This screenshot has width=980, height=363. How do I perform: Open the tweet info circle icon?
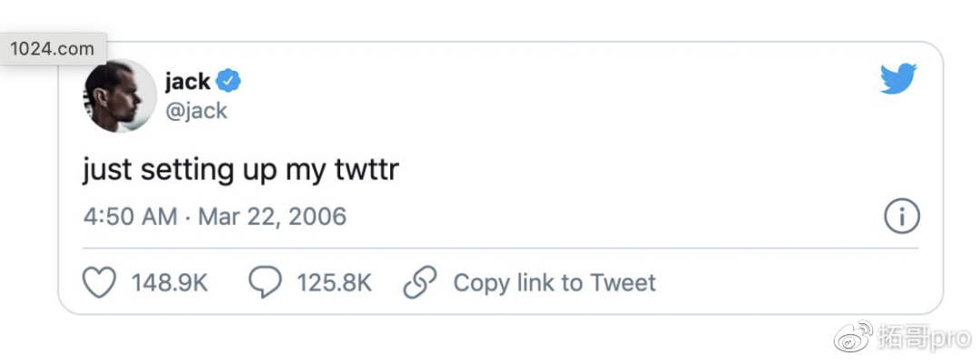pyautogui.click(x=901, y=217)
